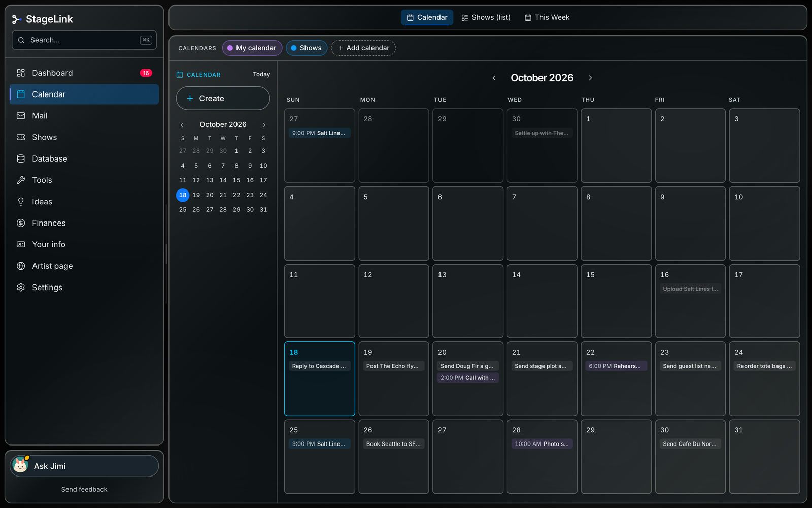Open the Tools section

(84, 180)
